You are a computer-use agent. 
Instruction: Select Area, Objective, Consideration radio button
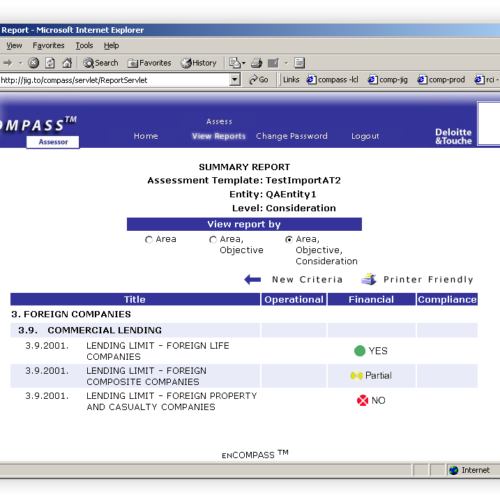pyautogui.click(x=289, y=239)
